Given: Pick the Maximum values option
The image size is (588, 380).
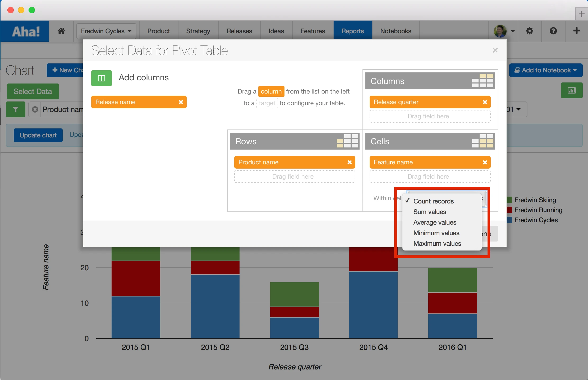Looking at the screenshot, I should pos(437,244).
